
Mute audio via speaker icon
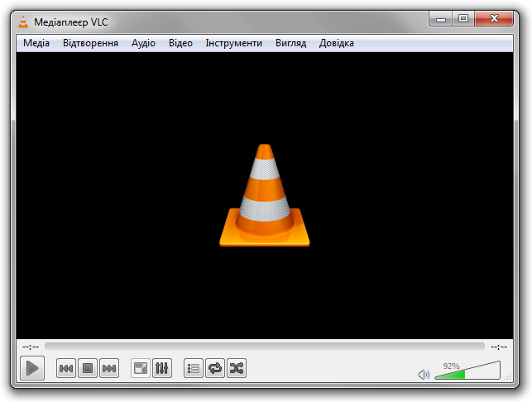click(424, 375)
